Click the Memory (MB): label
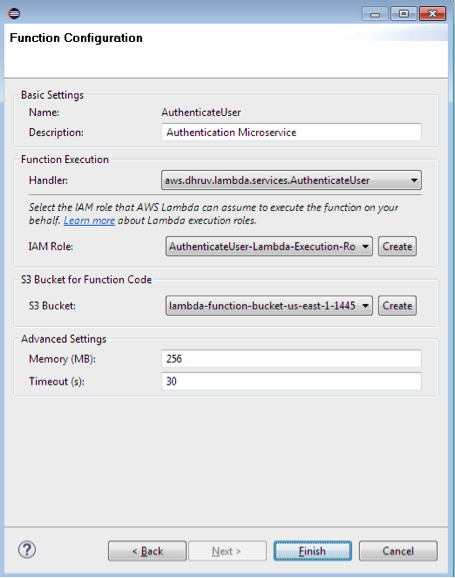 pos(62,359)
